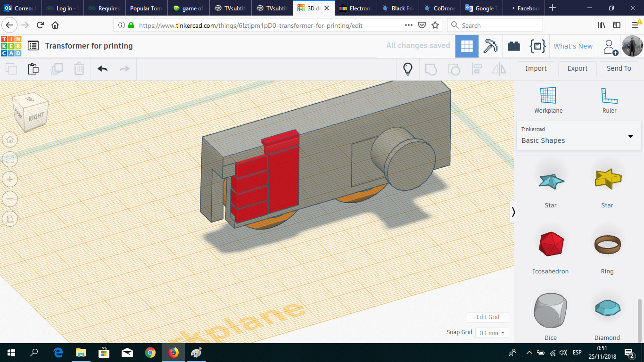This screenshot has width=644, height=362.
Task: Collapse the shapes panel chevron
Action: (x=513, y=212)
